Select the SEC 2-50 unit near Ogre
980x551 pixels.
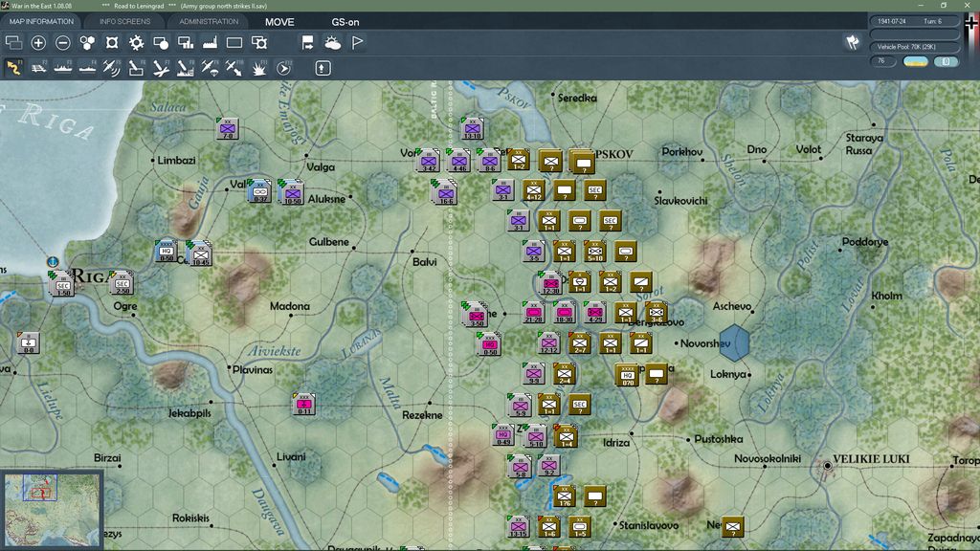[122, 283]
